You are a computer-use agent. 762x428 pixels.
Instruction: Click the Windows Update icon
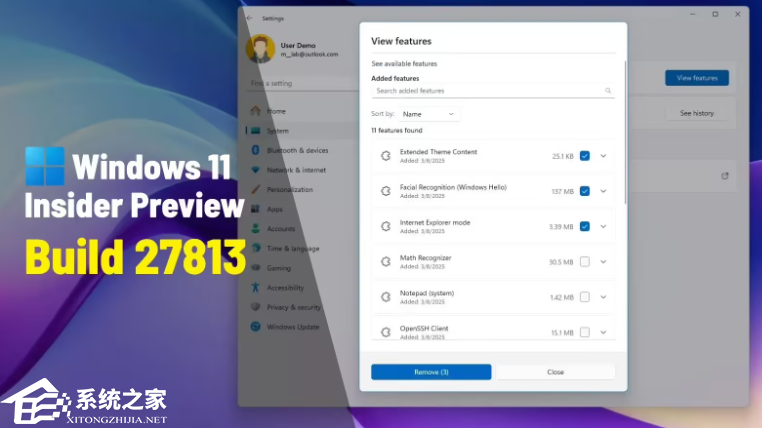(256, 326)
